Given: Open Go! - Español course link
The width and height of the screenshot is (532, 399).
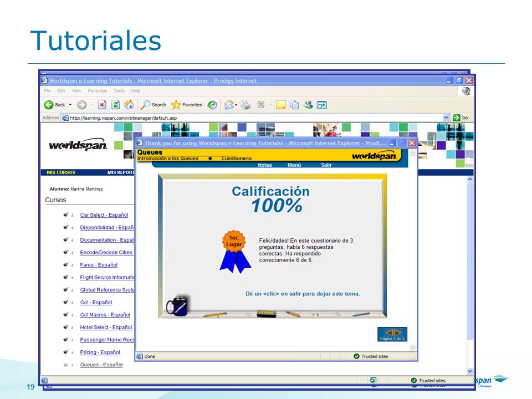Looking at the screenshot, I should tap(96, 303).
